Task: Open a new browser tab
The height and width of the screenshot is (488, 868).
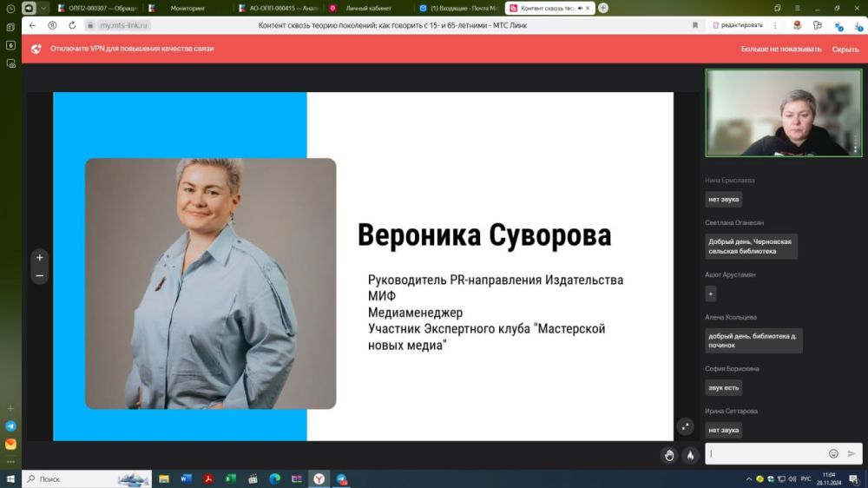Action: pos(603,8)
